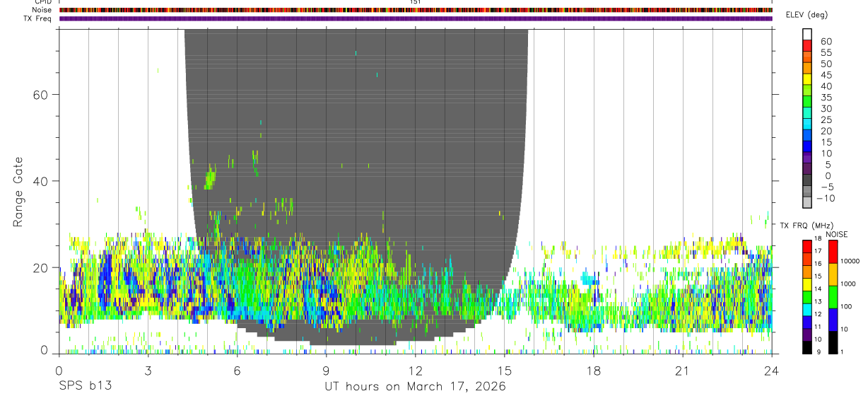The width and height of the screenshot is (868, 401).
Task: Click the 'Range Gate' vertical axis label
Action: [18, 192]
